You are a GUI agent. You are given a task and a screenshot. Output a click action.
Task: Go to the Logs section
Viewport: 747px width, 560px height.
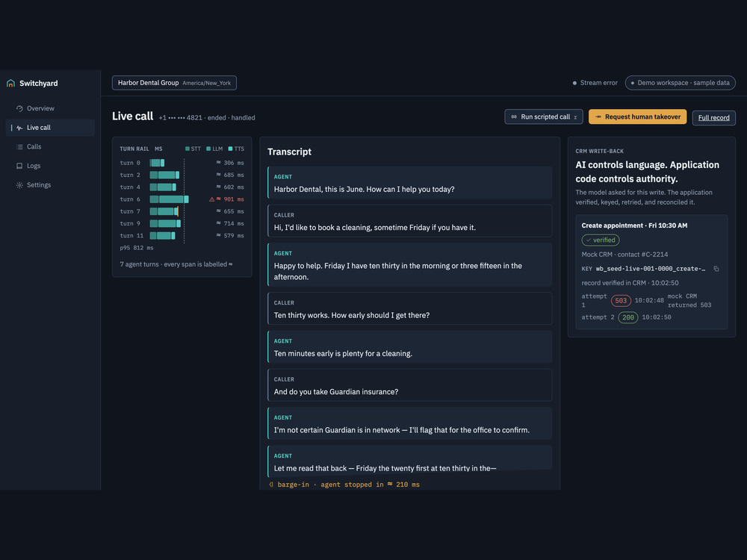pos(50,166)
